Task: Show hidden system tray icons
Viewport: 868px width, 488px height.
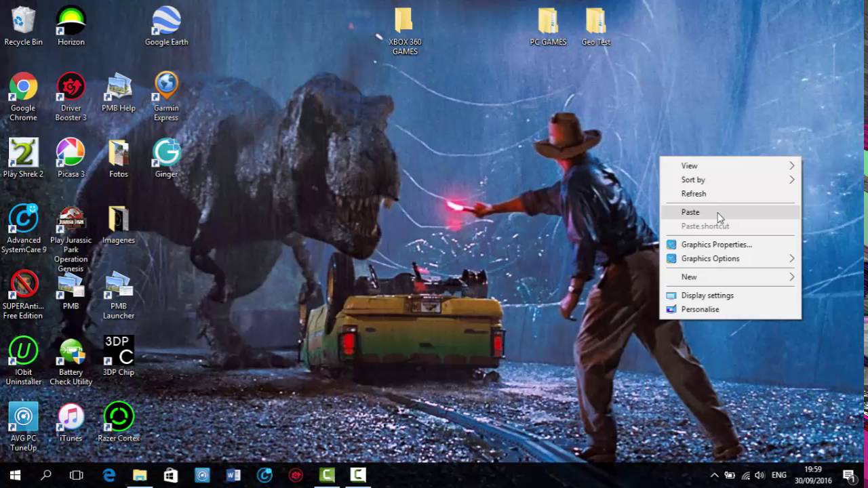Action: click(x=714, y=475)
